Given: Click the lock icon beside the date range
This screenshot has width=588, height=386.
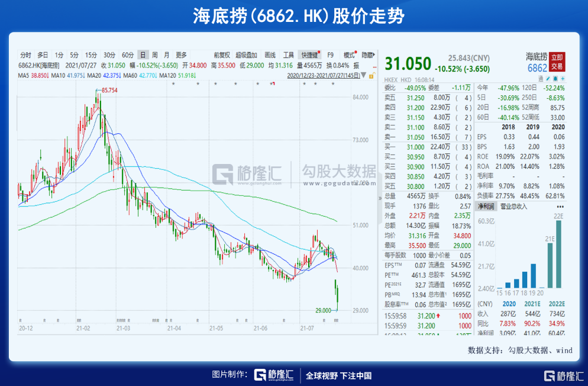Looking at the screenshot, I should pyautogui.click(x=371, y=75).
